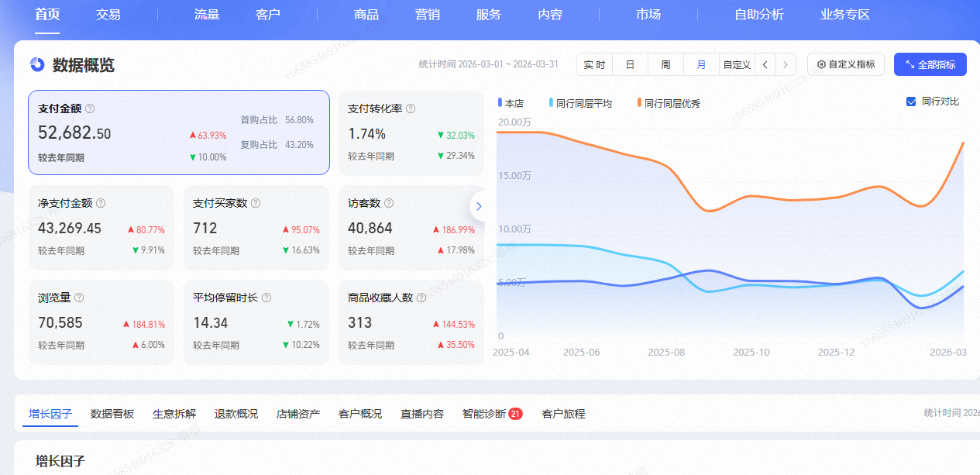
Task: Select 月 time range
Action: pos(702,65)
